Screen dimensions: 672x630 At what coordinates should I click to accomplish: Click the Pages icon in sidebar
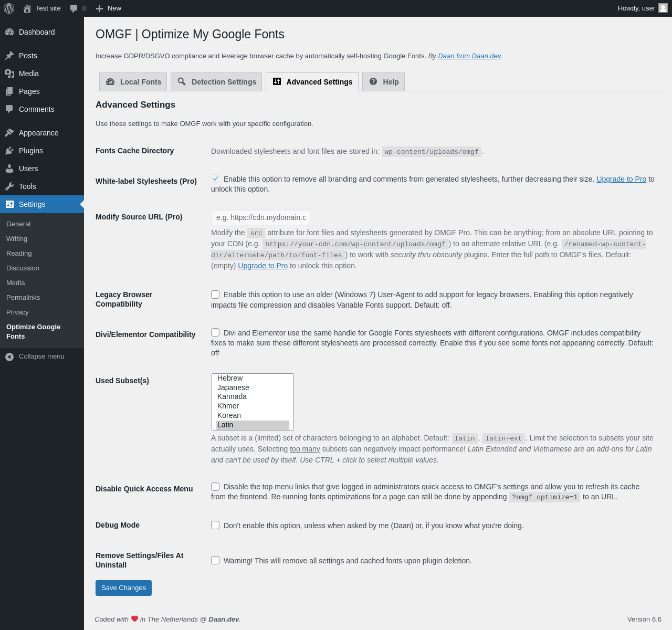[x=9, y=91]
